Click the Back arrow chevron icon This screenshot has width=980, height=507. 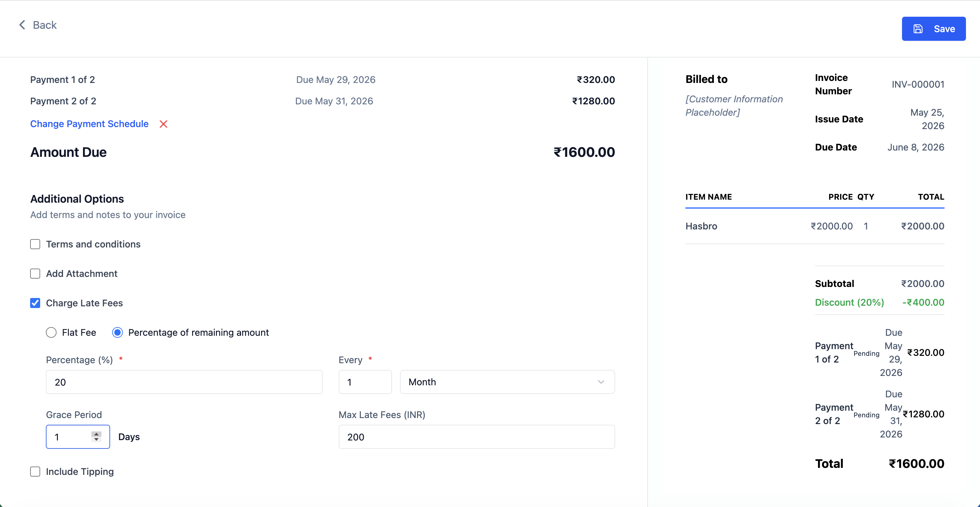coord(22,25)
